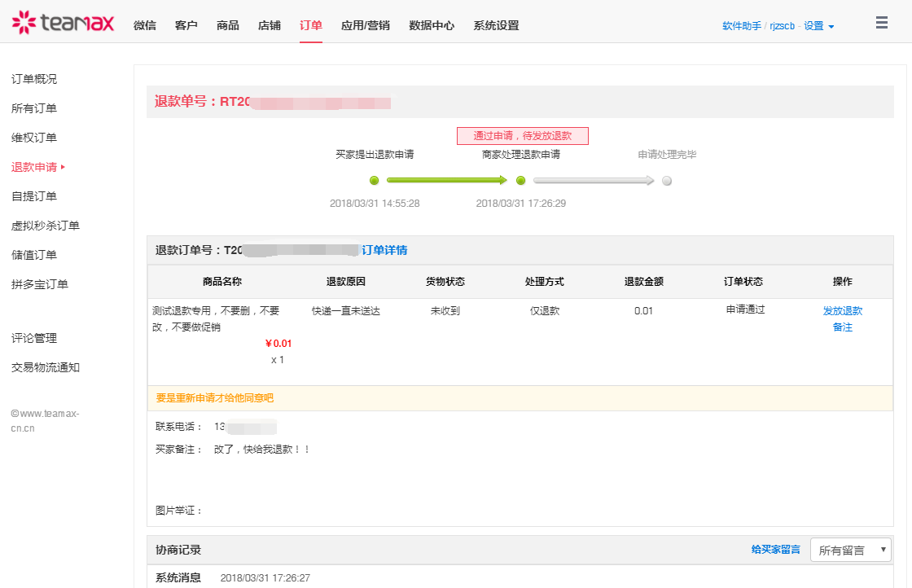Select 所有订单 in sidebar
The image size is (912, 588).
tap(34, 108)
